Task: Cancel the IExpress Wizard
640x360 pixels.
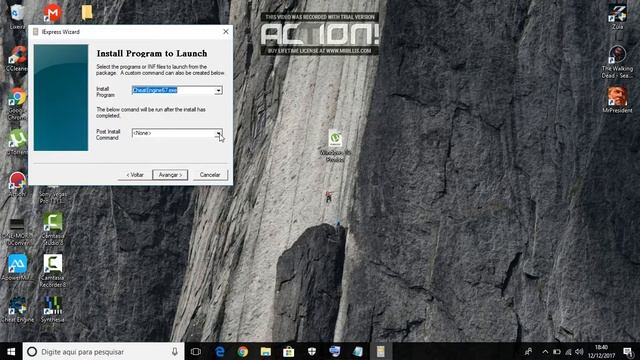Action: click(x=210, y=175)
